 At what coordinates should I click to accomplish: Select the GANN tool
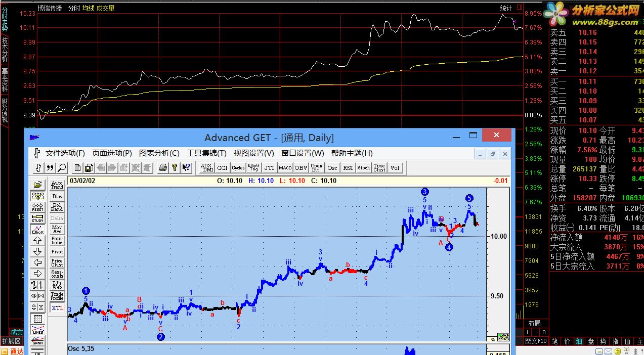pyautogui.click(x=38, y=341)
